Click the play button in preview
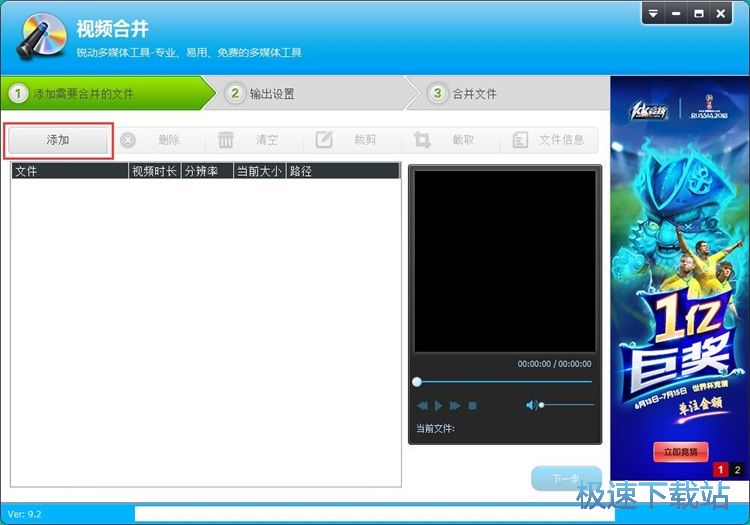 click(438, 406)
